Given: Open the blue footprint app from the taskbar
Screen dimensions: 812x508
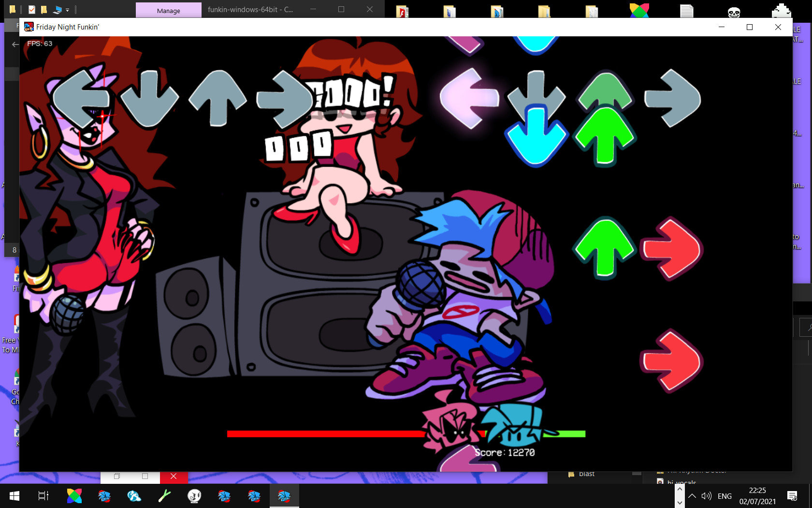Looking at the screenshot, I should (134, 496).
